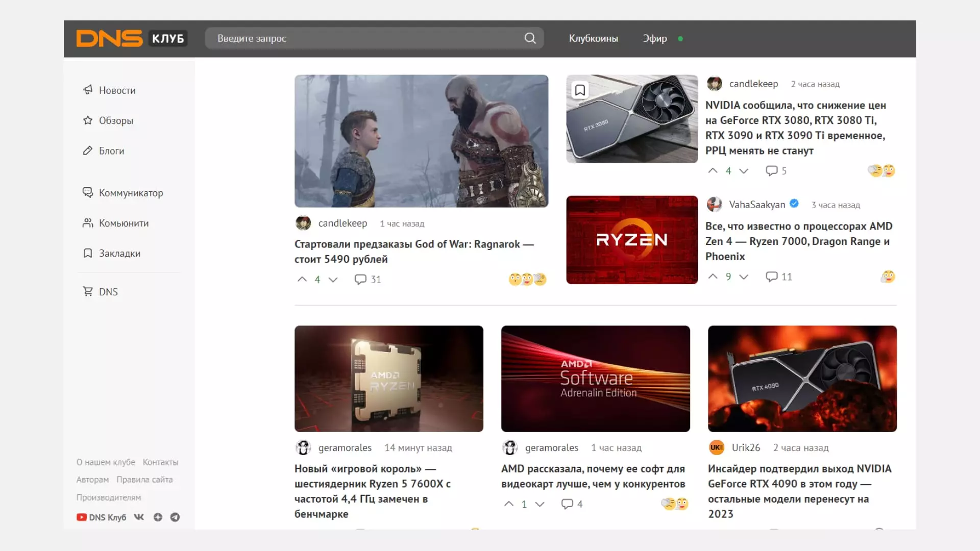Open headline 'AMD рассказала, почему ее софт'
Screen dimensions: 980x551
(x=593, y=476)
